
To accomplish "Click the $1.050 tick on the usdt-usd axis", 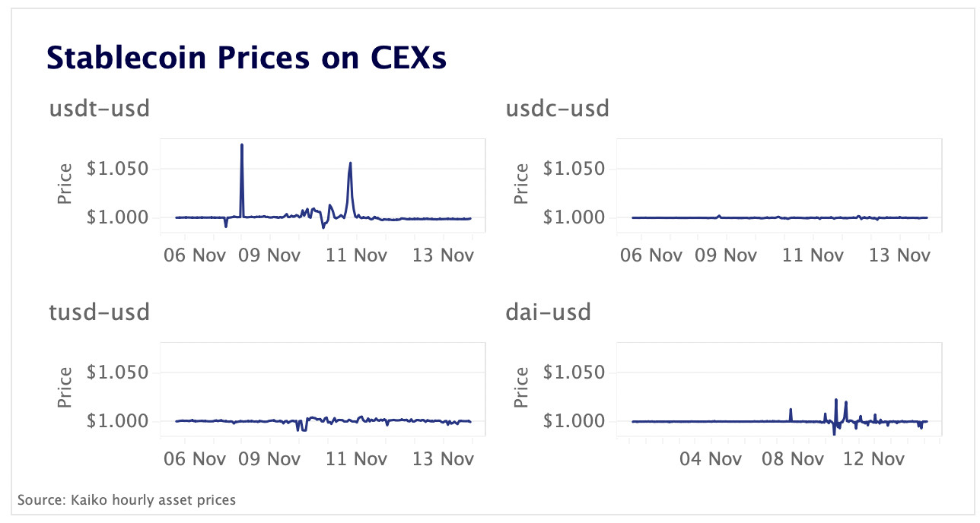I will pyautogui.click(x=119, y=169).
